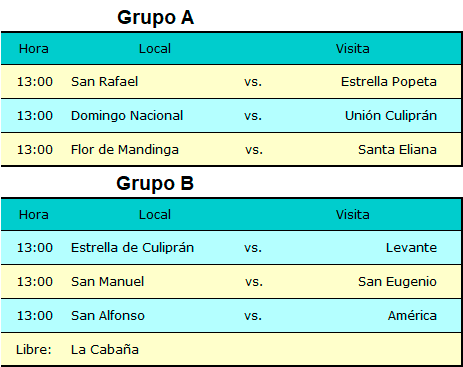This screenshot has width=463, height=367.
Task: Click the Grupo A heading
Action: (155, 18)
